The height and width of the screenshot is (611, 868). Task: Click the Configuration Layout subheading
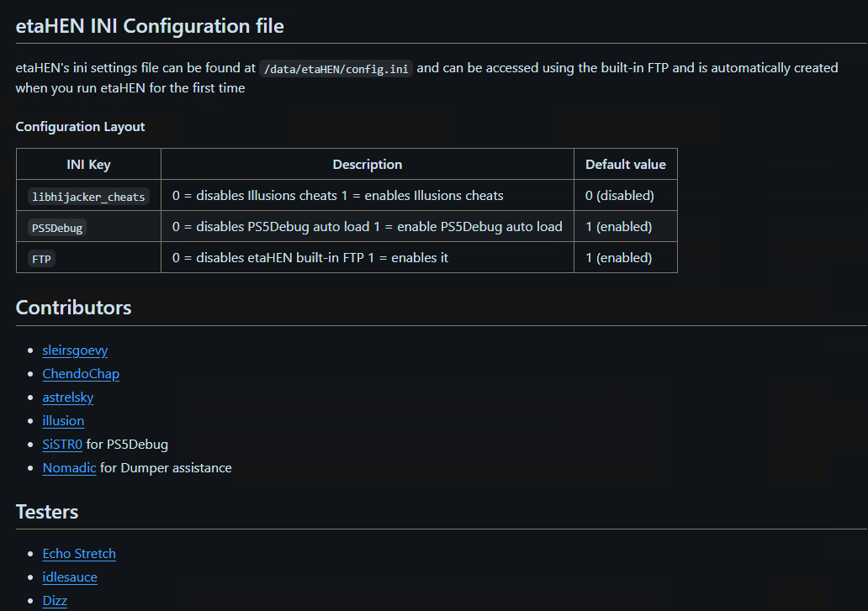[x=80, y=127]
